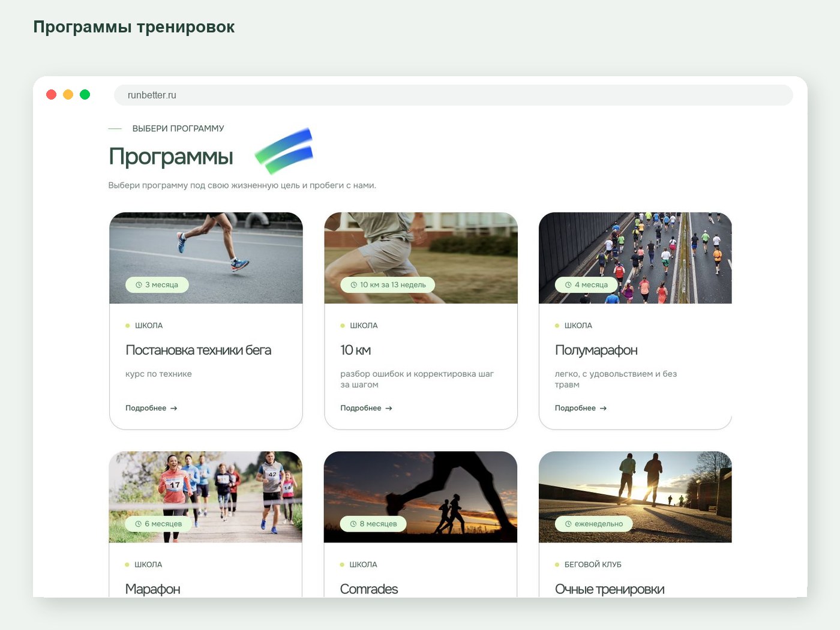Viewport: 840px width, 630px height.
Task: Click the 'Программы' page heading
Action: coord(171,157)
